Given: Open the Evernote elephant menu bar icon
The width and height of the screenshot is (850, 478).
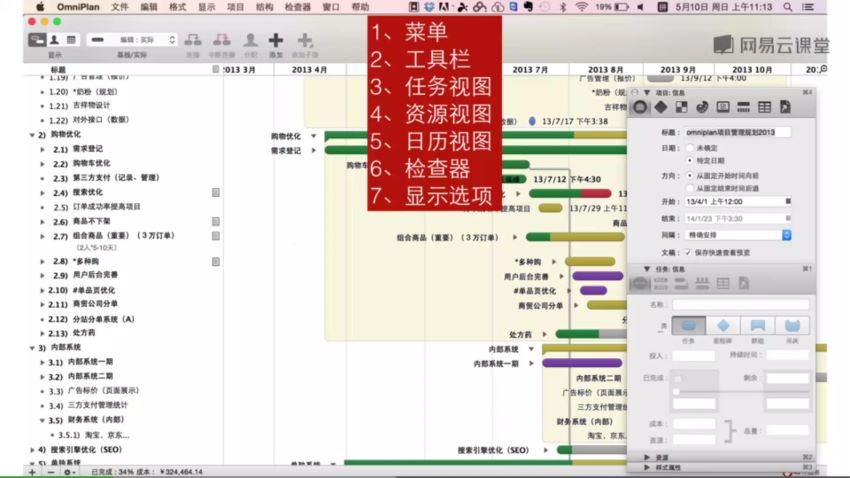Looking at the screenshot, I should [529, 7].
